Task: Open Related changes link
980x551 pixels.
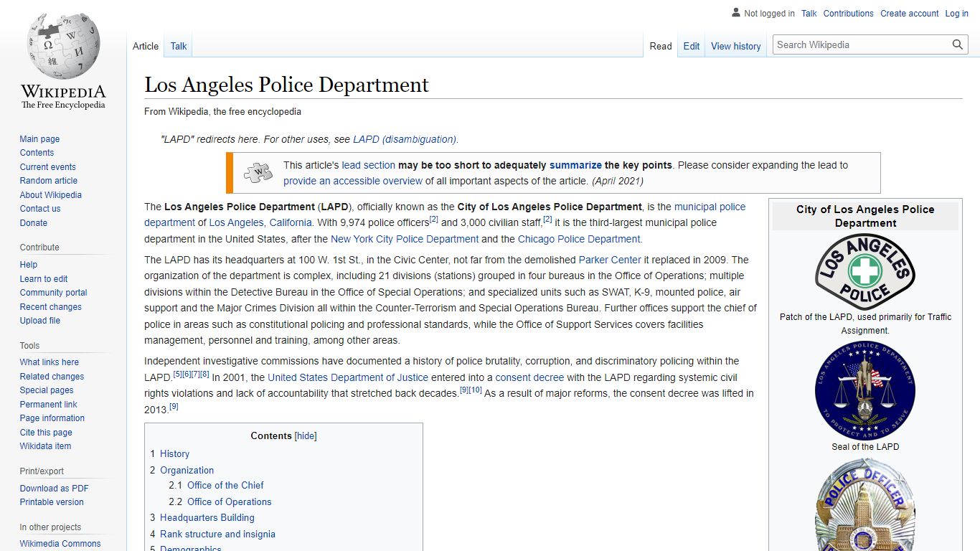Action: click(x=52, y=377)
